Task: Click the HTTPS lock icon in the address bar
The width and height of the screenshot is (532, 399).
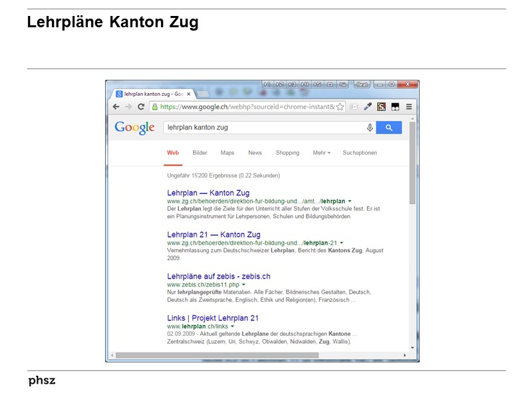Action: [x=155, y=106]
